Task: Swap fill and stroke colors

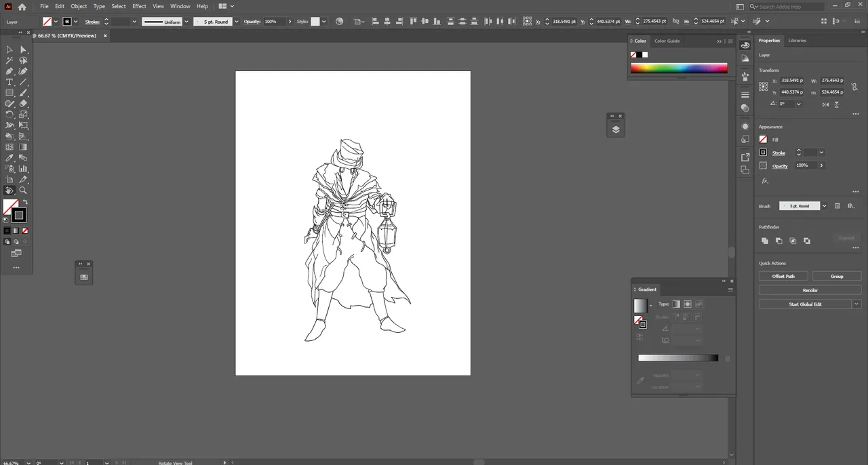Action: [25, 202]
